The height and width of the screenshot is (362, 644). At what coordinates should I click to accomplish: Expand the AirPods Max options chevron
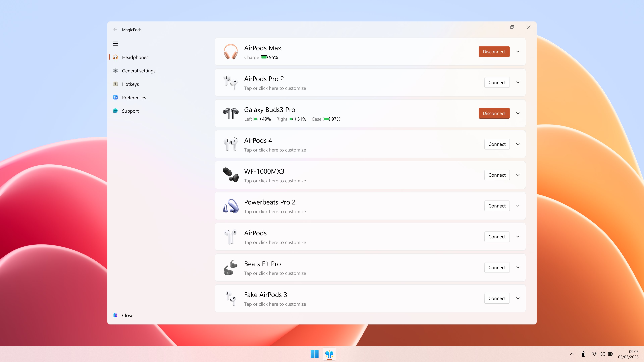518,52
